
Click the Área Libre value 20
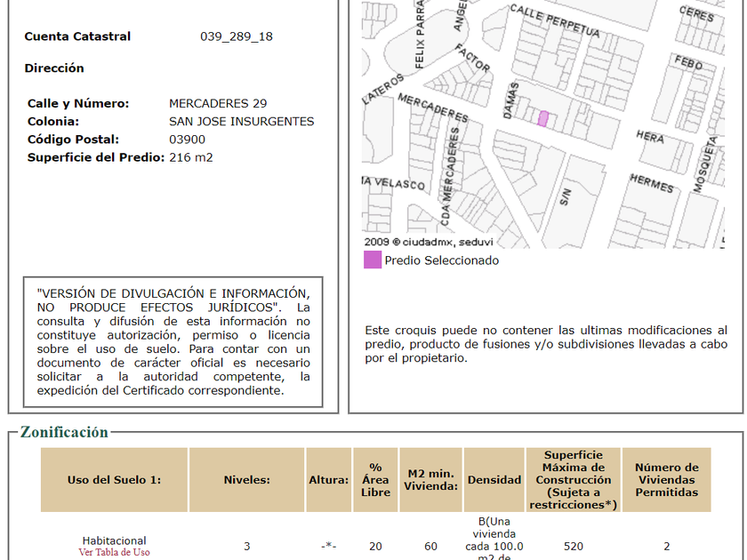click(x=375, y=546)
